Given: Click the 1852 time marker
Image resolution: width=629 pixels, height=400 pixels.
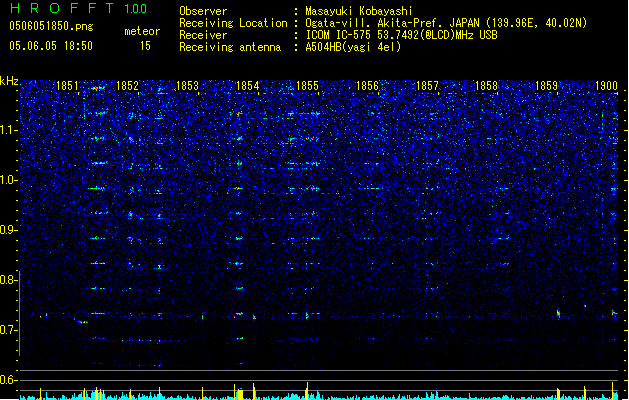Looking at the screenshot, I should [x=127, y=86].
